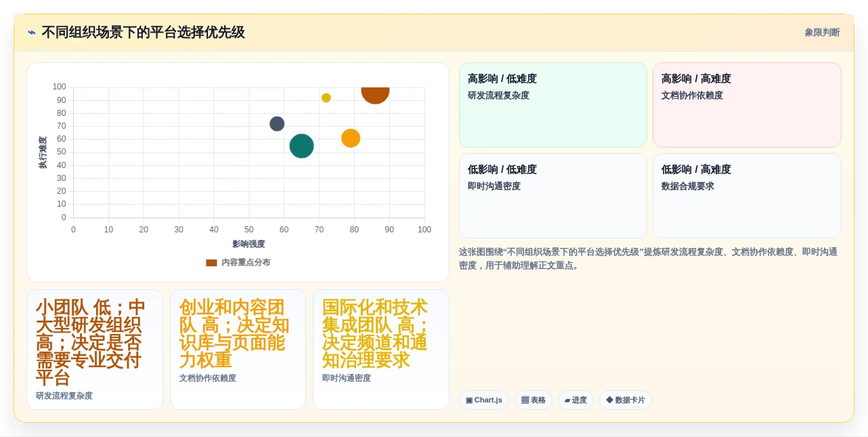
Task: Open the 研发流程复杂度 data card
Action: (95, 350)
